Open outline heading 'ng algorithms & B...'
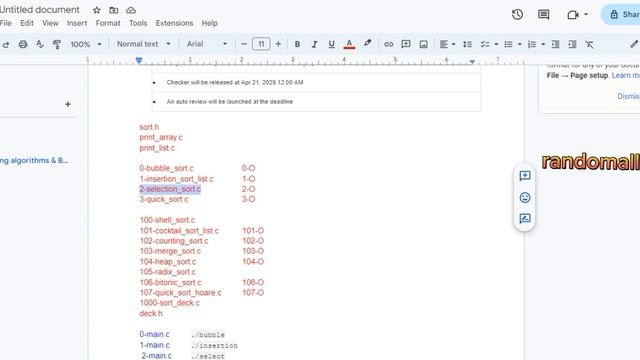 pos(34,160)
